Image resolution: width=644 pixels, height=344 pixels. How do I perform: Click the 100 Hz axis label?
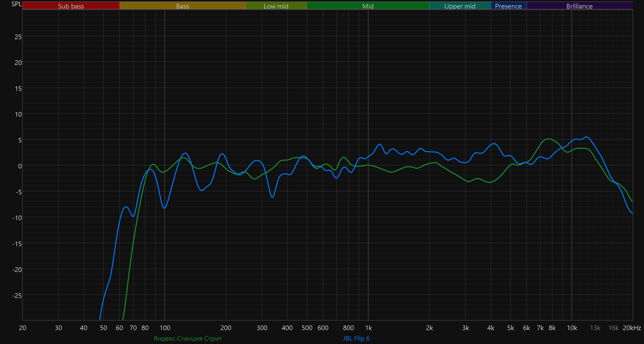point(165,328)
